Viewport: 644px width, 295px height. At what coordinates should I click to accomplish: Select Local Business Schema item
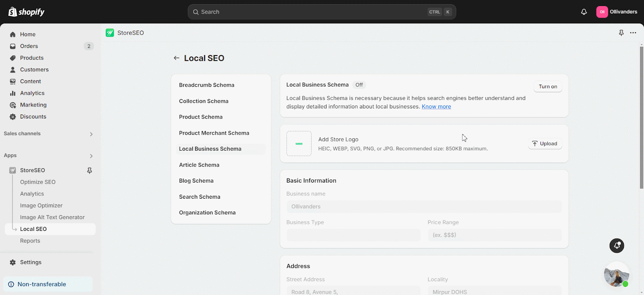coord(221,149)
